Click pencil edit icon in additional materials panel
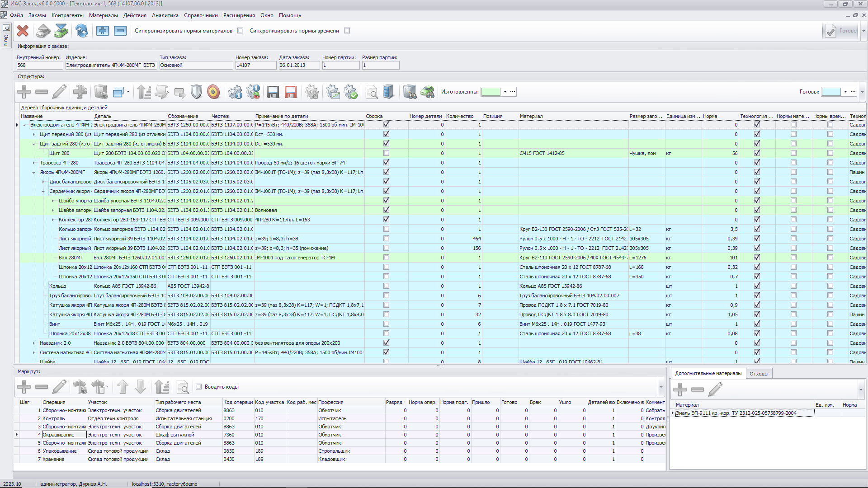Viewport: 868px width, 488px height. (715, 389)
